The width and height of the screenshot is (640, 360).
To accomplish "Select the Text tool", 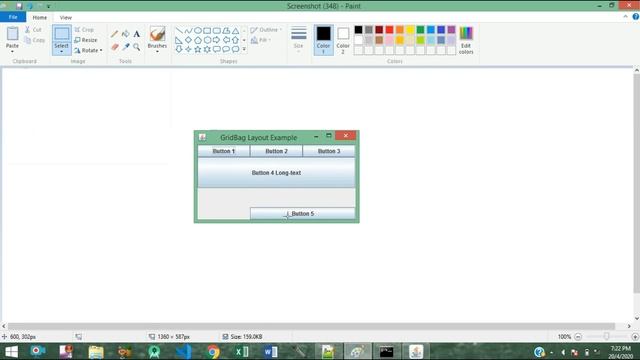I will click(136, 34).
